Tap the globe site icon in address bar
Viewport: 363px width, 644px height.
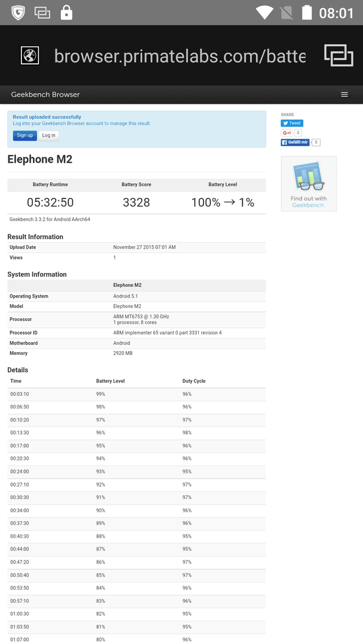(30, 55)
